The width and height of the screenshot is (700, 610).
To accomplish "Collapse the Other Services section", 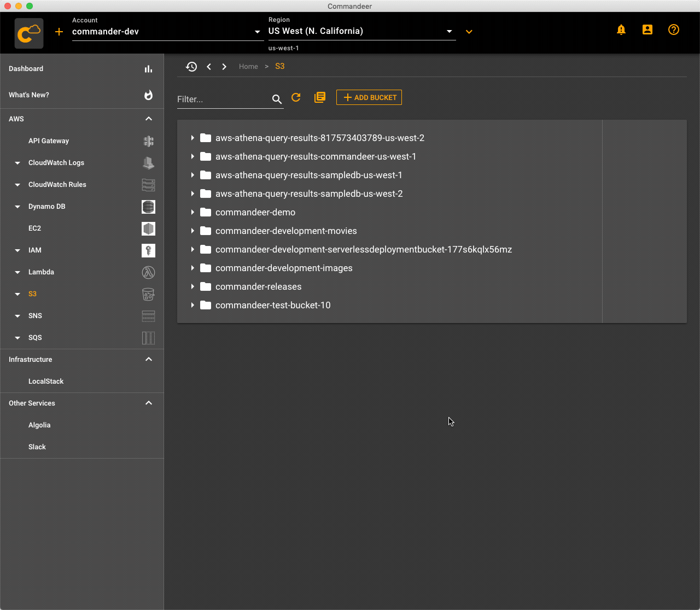I will point(149,403).
